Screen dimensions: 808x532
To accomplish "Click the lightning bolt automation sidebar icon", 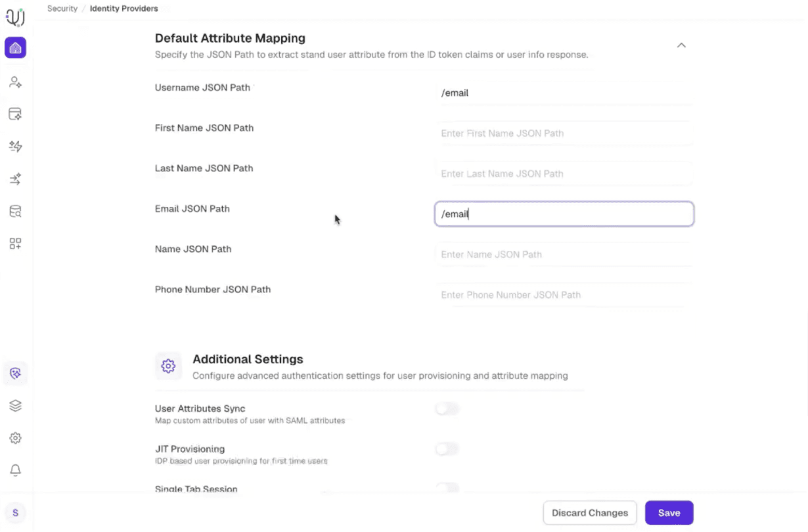I will 15,146.
